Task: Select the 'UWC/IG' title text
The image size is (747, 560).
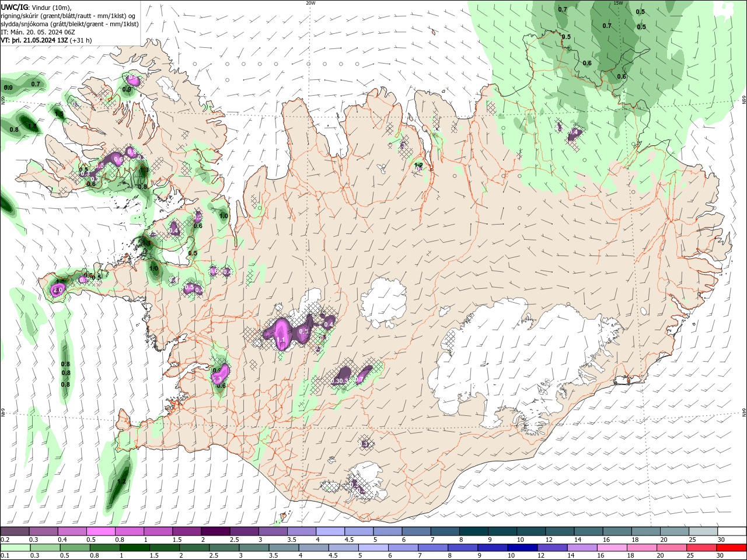Action: click(15, 7)
